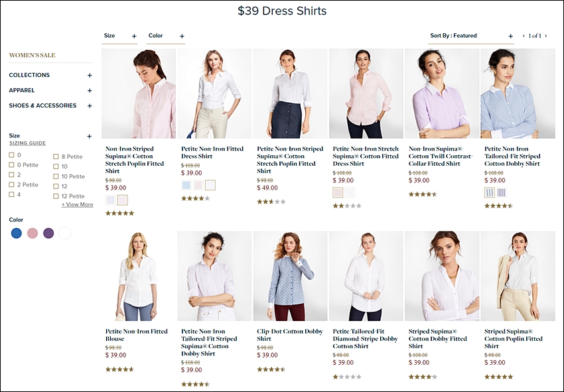The width and height of the screenshot is (564, 392).
Task: View the Petite Diamond-Stripe Dobby Cotton Shirt photo
Action: point(366,276)
